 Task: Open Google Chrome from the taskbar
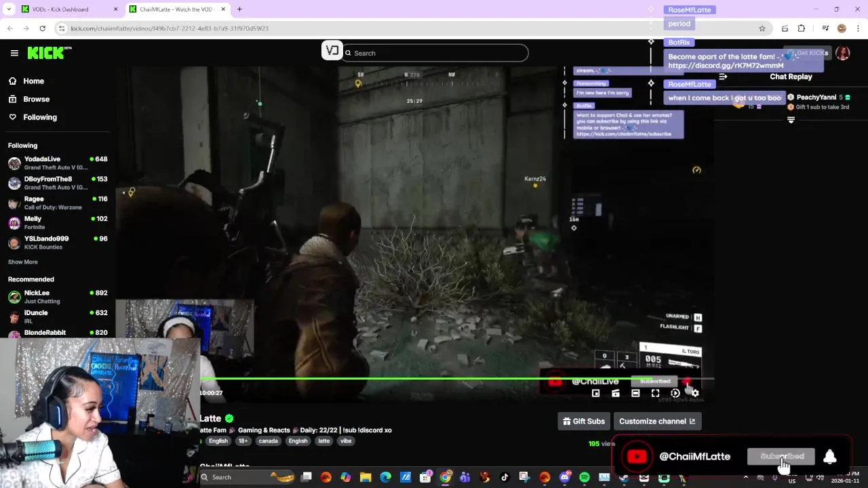pos(446,477)
